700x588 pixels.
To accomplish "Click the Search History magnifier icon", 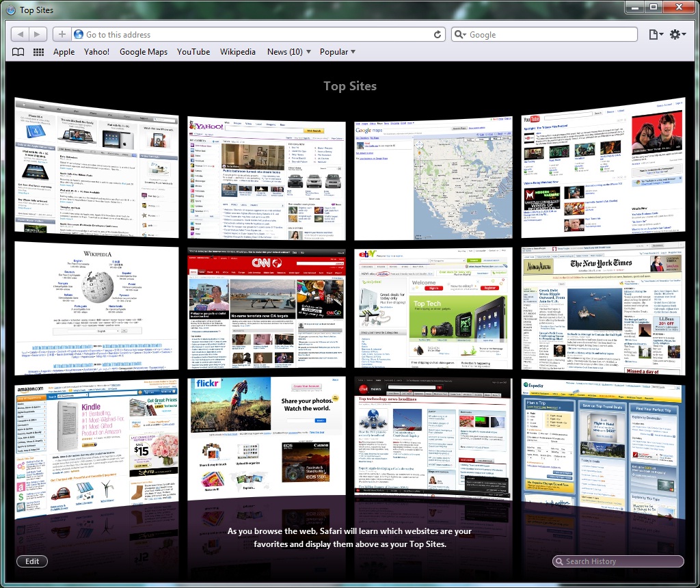I will 558,561.
